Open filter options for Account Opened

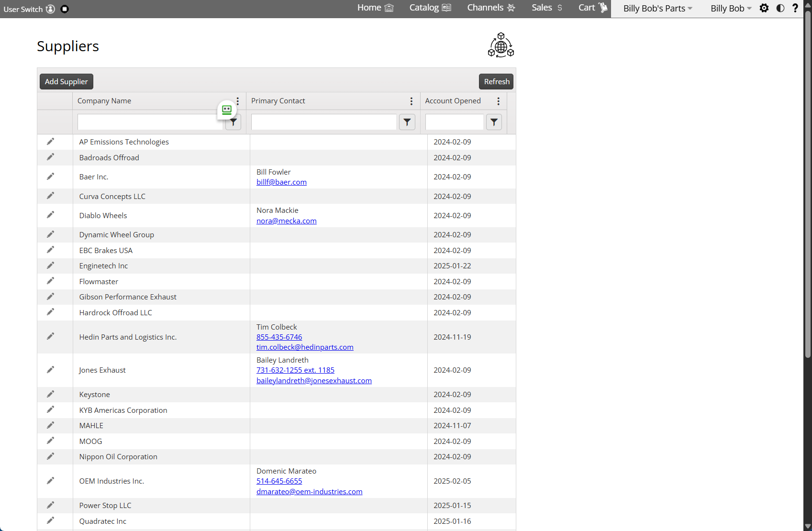494,122
